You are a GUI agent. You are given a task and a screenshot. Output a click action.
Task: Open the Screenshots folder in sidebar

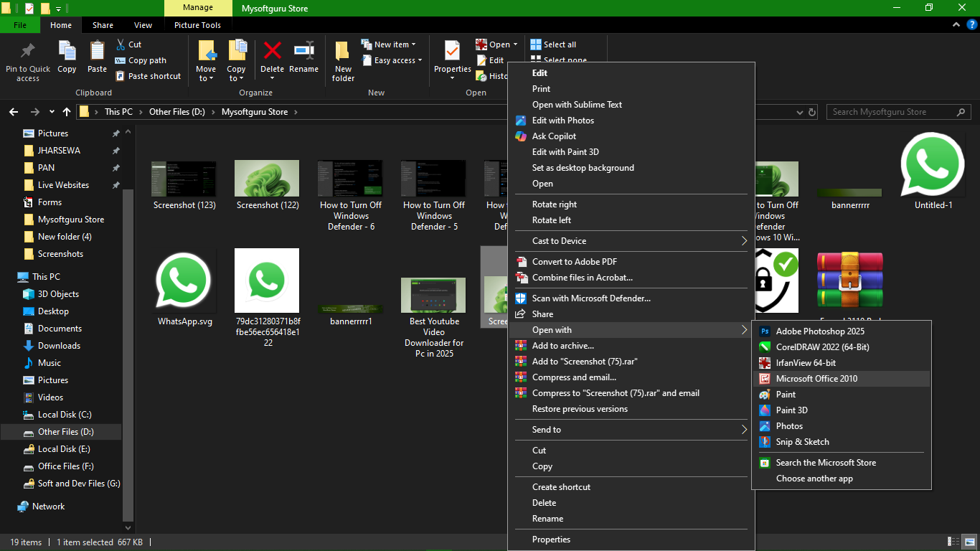(60, 254)
